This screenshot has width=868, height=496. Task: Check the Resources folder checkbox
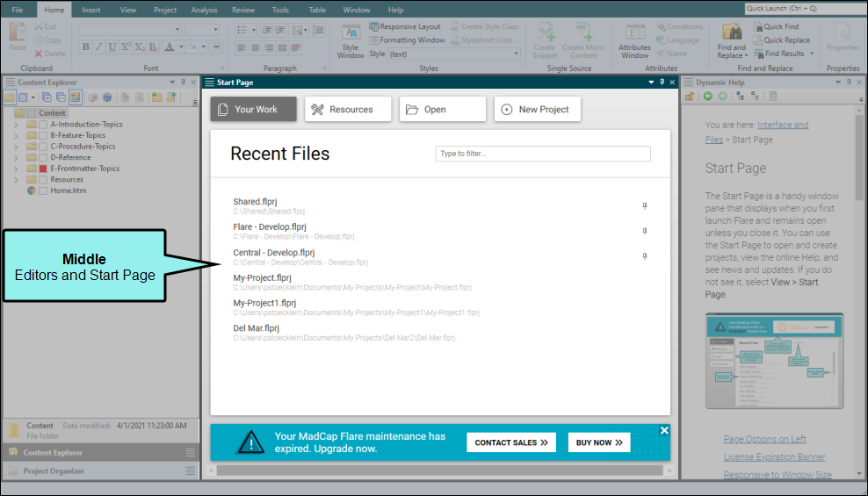[x=43, y=180]
